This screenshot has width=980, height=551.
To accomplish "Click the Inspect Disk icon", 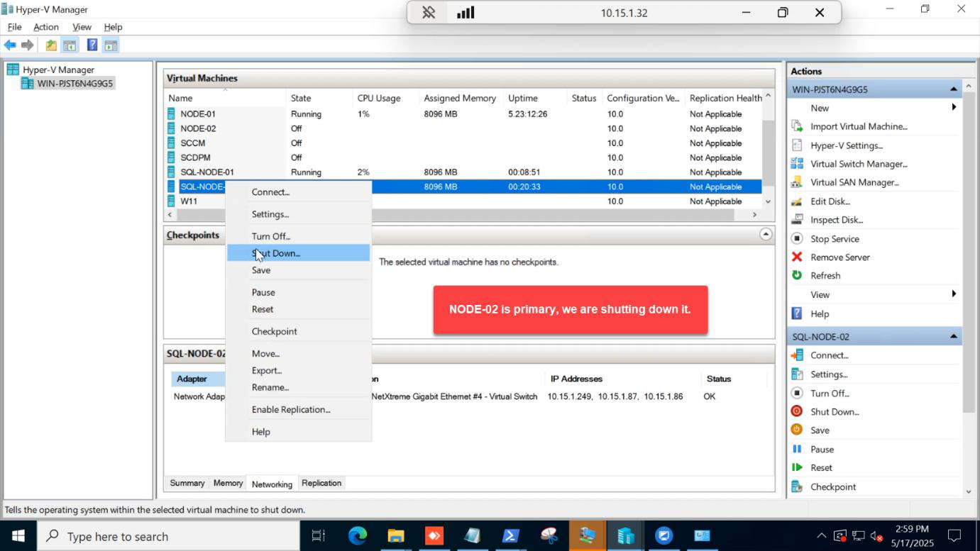I will coord(797,220).
